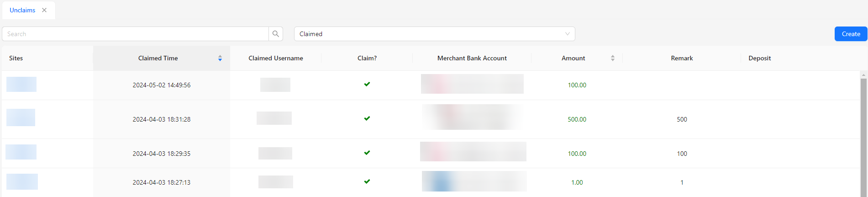Expand the Claimed filter chevron arrow
Screen dimensions: 868x197
568,34
